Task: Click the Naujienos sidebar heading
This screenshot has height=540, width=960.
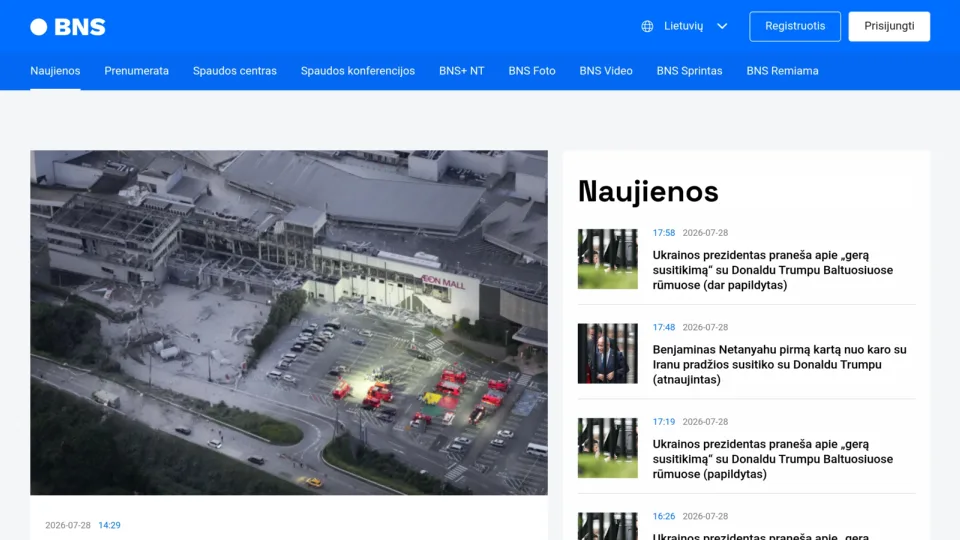Action: coord(648,191)
